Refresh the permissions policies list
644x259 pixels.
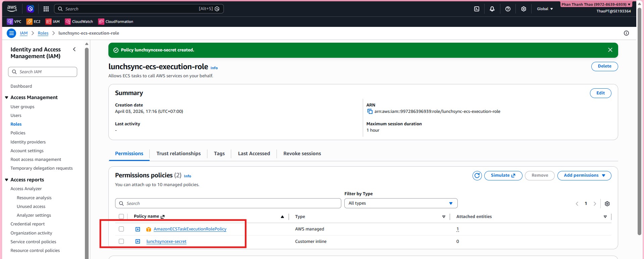point(477,176)
